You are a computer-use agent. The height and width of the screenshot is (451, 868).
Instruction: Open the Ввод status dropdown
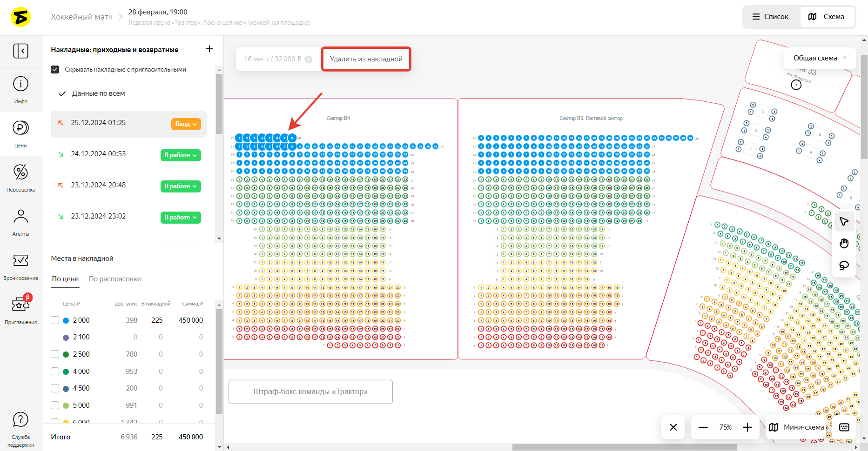click(x=186, y=124)
